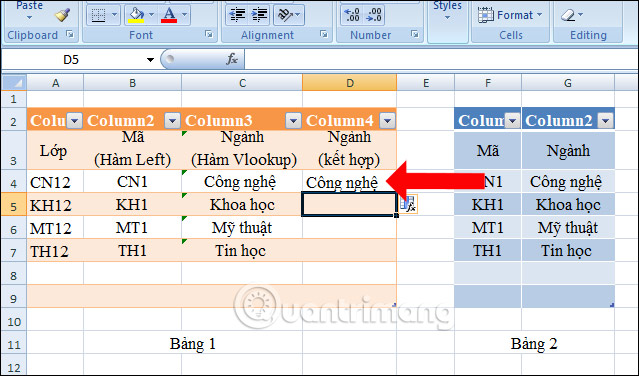
Task: Expand the Borders dropdown arrow
Action: (114, 15)
